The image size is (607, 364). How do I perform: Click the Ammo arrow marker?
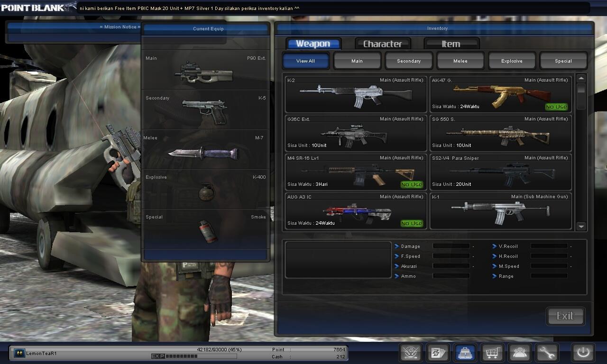point(397,276)
